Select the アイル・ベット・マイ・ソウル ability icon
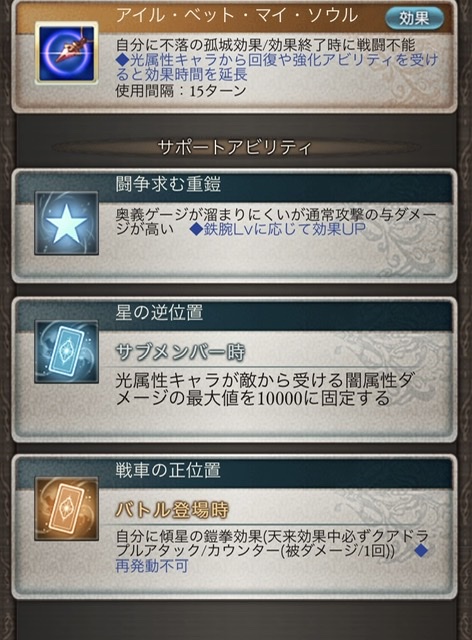 [67, 53]
